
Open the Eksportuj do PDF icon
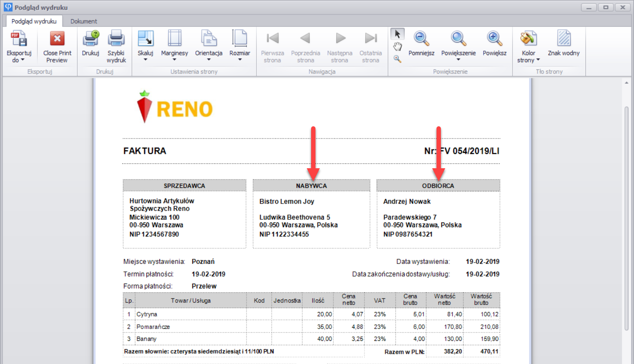[x=19, y=38]
